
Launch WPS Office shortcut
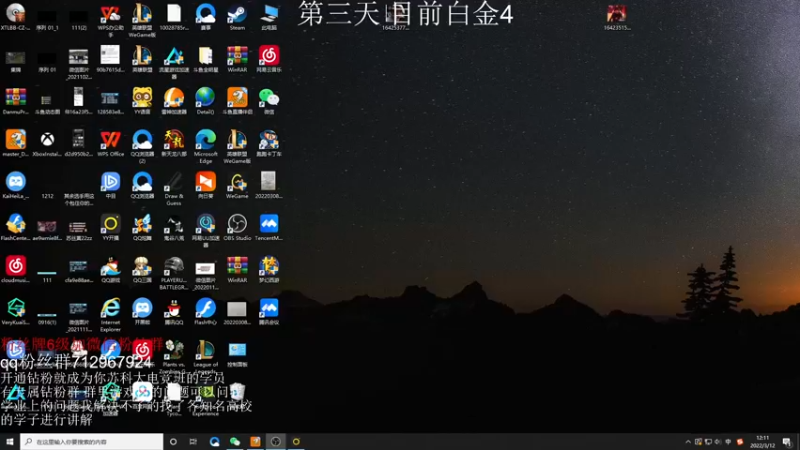[x=110, y=143]
